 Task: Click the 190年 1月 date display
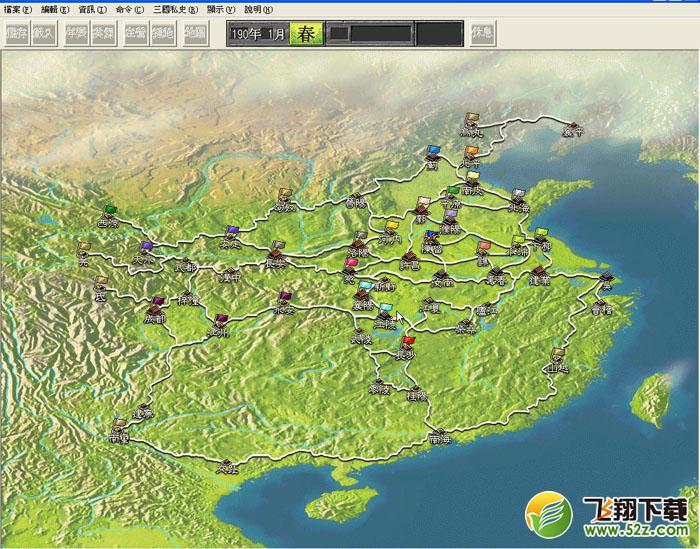[x=258, y=34]
